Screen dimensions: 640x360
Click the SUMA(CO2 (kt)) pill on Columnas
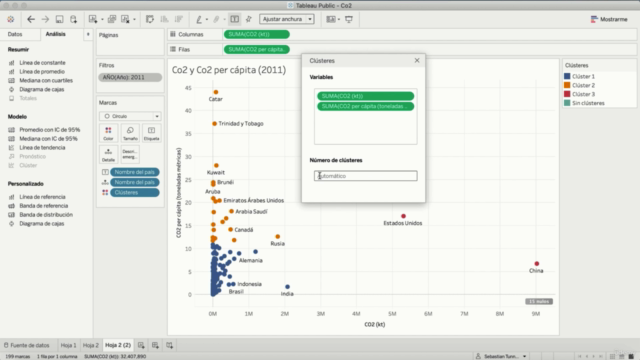pos(257,34)
